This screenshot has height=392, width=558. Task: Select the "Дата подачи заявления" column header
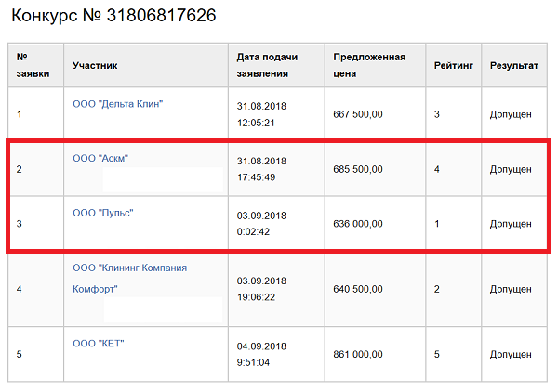coord(263,65)
